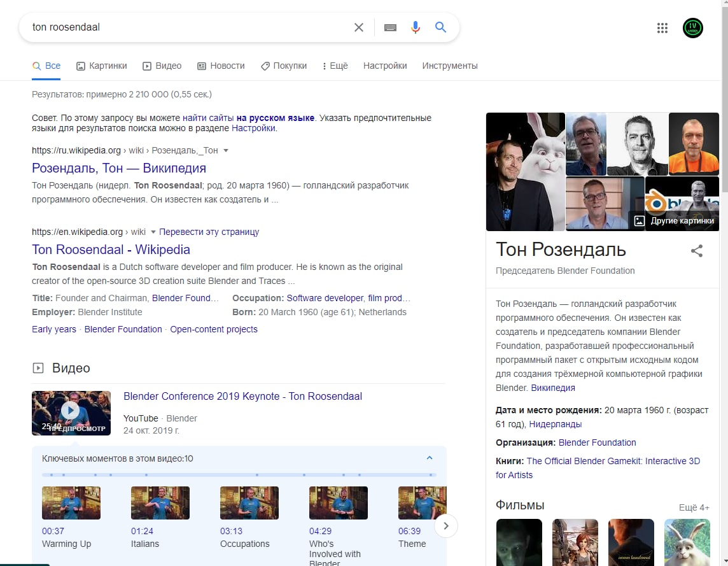
Task: Click Википедия link in the knowledge panel
Action: click(553, 388)
